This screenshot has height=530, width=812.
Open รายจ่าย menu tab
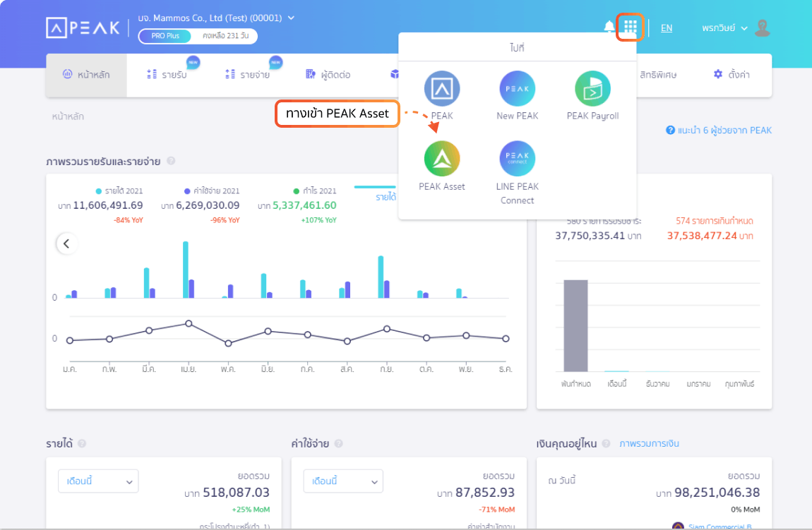click(x=248, y=75)
